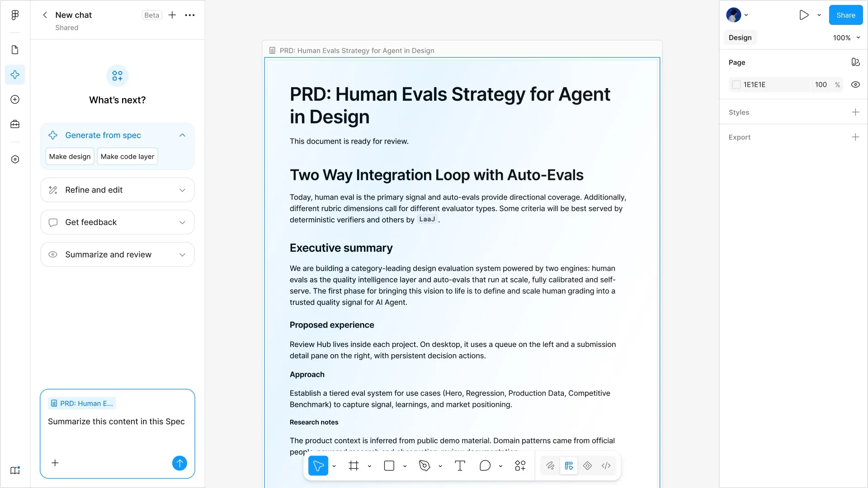This screenshot has width=868, height=488.
Task: Click the PRD: Human E... attachment chip
Action: pos(82,404)
